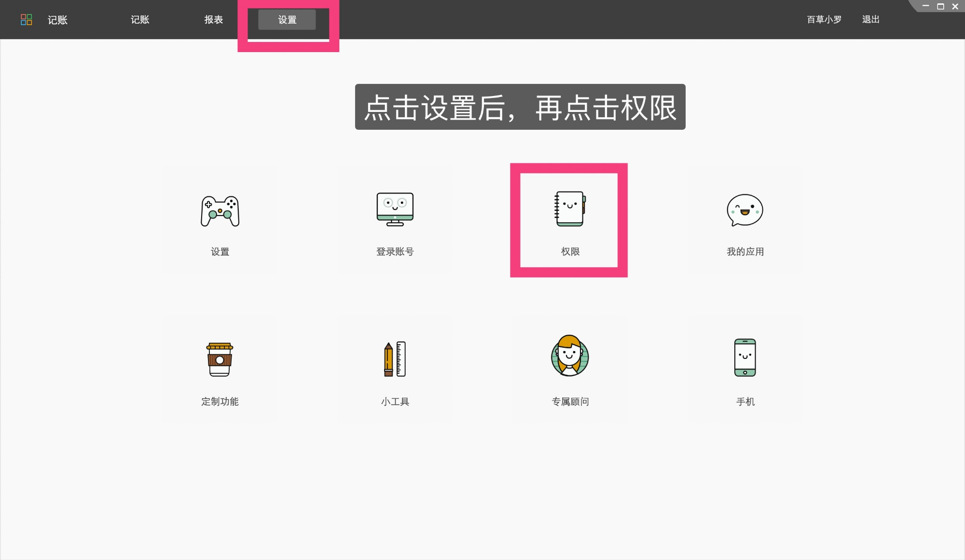The width and height of the screenshot is (965, 560).
Task: Click the 专属顾问 label below the avatar
Action: tap(570, 401)
